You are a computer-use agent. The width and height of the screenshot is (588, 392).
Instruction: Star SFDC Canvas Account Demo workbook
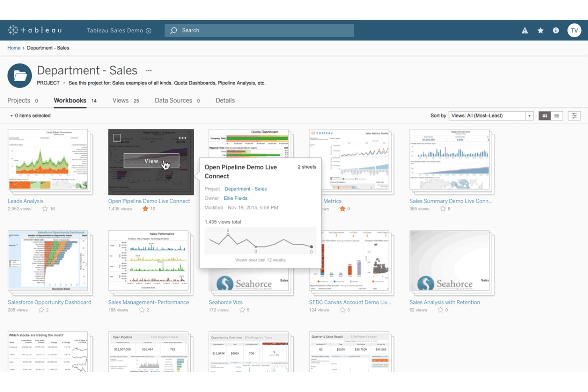[x=342, y=310]
